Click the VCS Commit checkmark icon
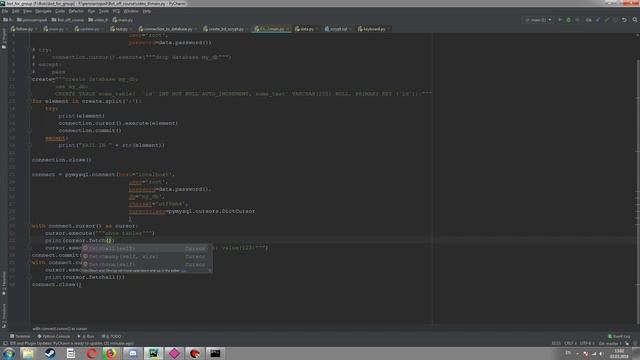This screenshot has width=640, height=360. (x=607, y=20)
